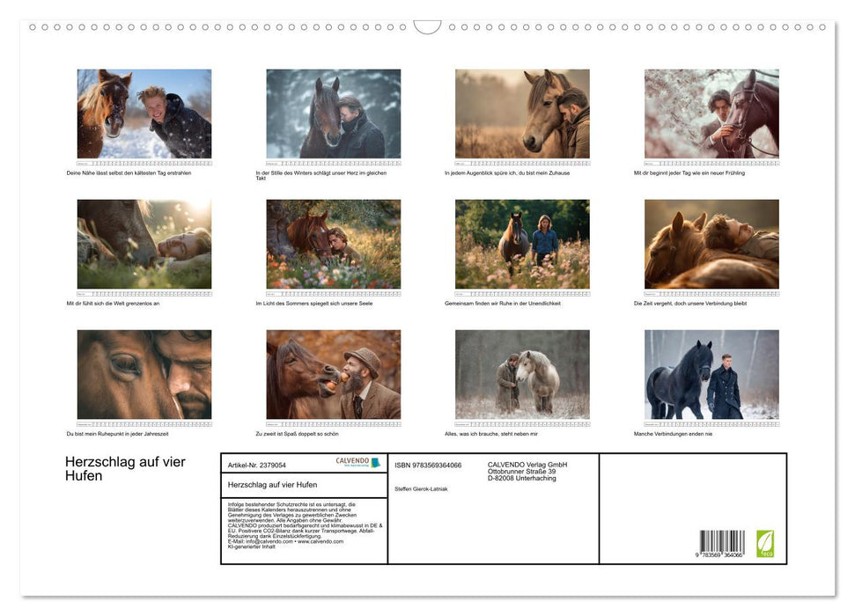The height and width of the screenshot is (616, 855).
Task: Click the 'www.calvendo.com' web address
Action: click(321, 541)
